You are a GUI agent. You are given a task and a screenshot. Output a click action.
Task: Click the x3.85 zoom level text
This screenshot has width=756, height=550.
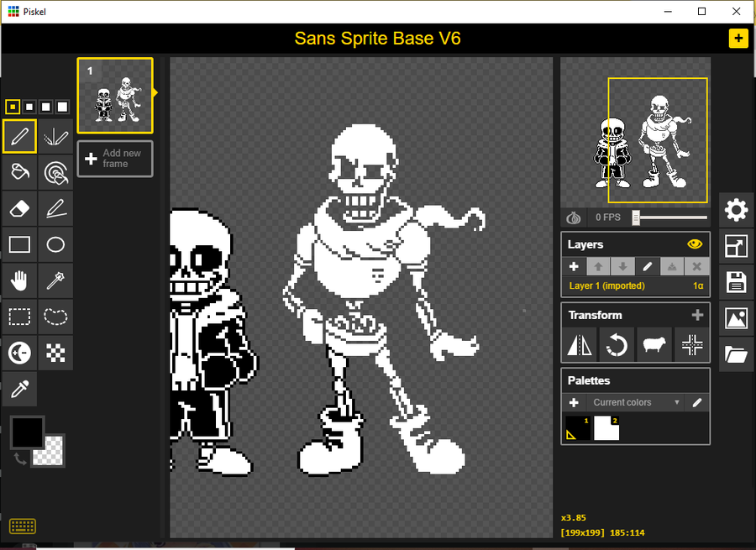tap(574, 518)
